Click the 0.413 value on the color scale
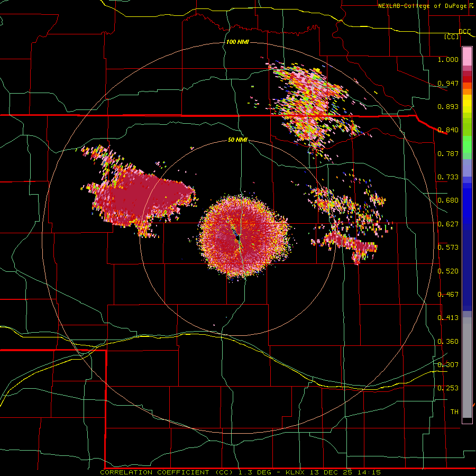This screenshot has width=476, height=476. 448,318
